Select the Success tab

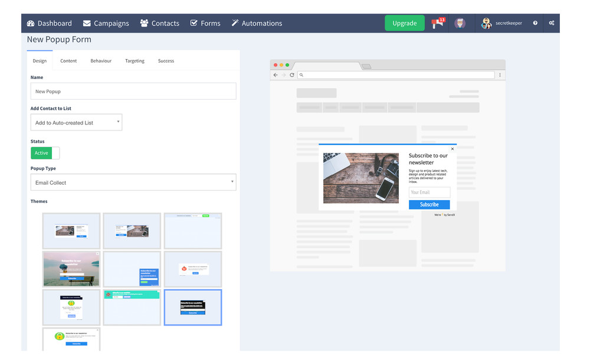tap(166, 61)
